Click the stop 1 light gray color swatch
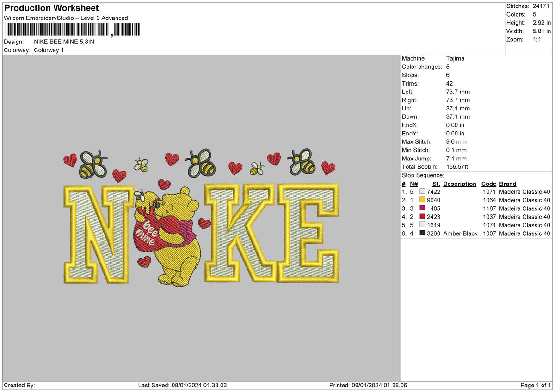 click(x=422, y=192)
